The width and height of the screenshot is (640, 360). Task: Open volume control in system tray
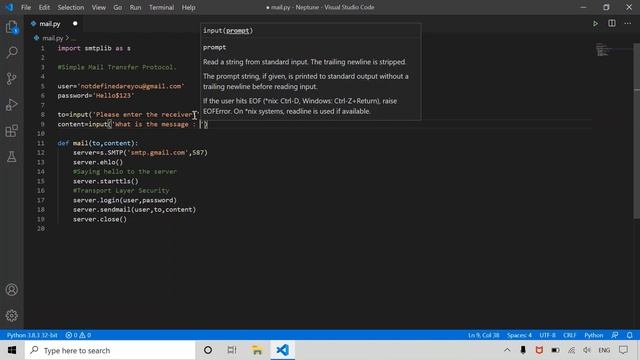pyautogui.click(x=587, y=350)
